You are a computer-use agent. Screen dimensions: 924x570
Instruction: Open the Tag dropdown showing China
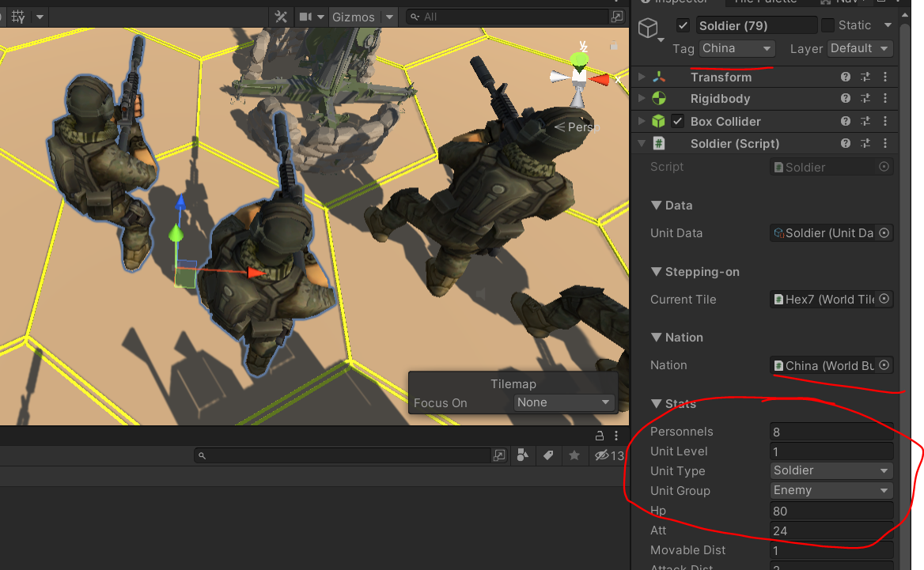pos(737,48)
